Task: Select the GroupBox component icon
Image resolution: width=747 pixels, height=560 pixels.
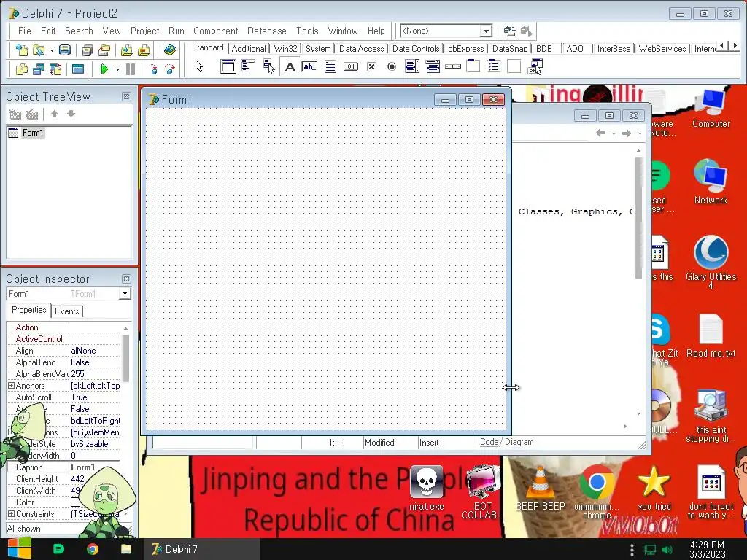Action: (x=473, y=66)
